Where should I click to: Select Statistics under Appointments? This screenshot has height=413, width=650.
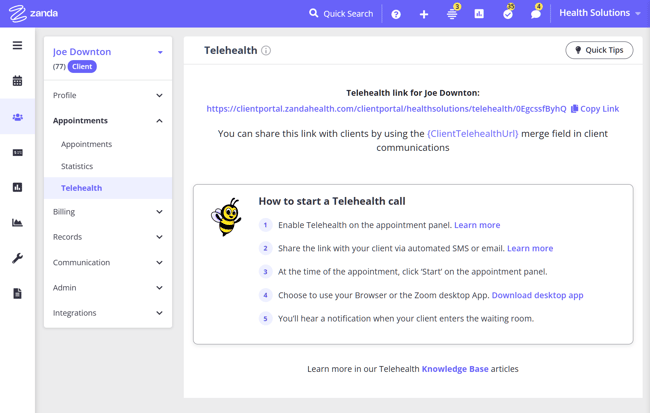coord(77,166)
